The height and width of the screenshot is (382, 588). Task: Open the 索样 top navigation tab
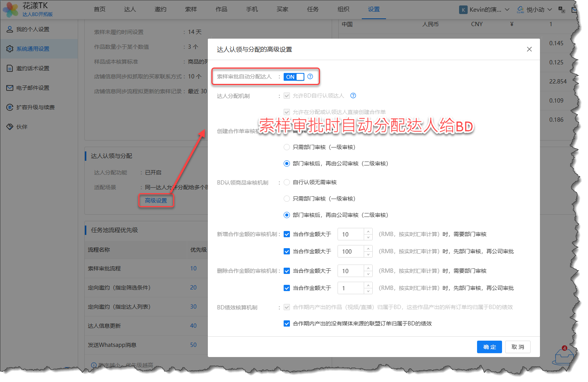click(x=191, y=9)
